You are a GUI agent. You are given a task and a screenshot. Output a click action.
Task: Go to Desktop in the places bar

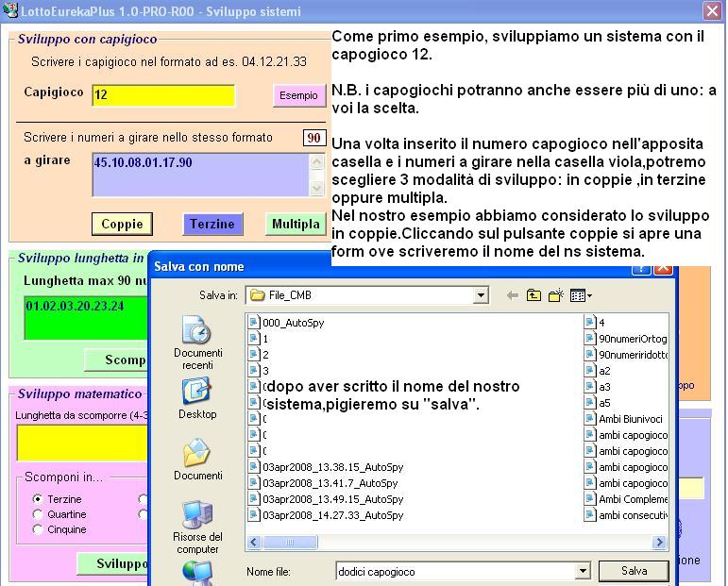[x=197, y=398]
